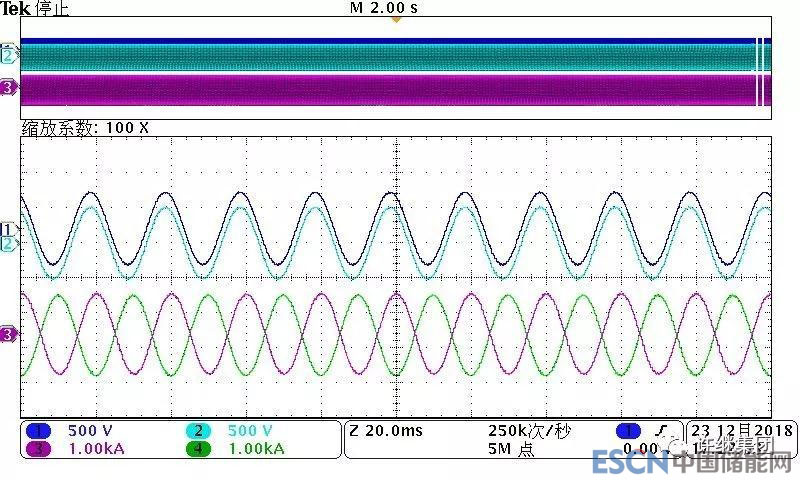
Task: Click channel 1 ground marker beside waveform
Action: (9, 229)
